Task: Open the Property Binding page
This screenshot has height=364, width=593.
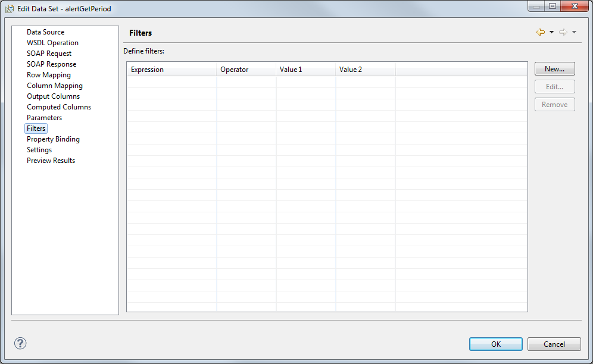Action: (53, 139)
